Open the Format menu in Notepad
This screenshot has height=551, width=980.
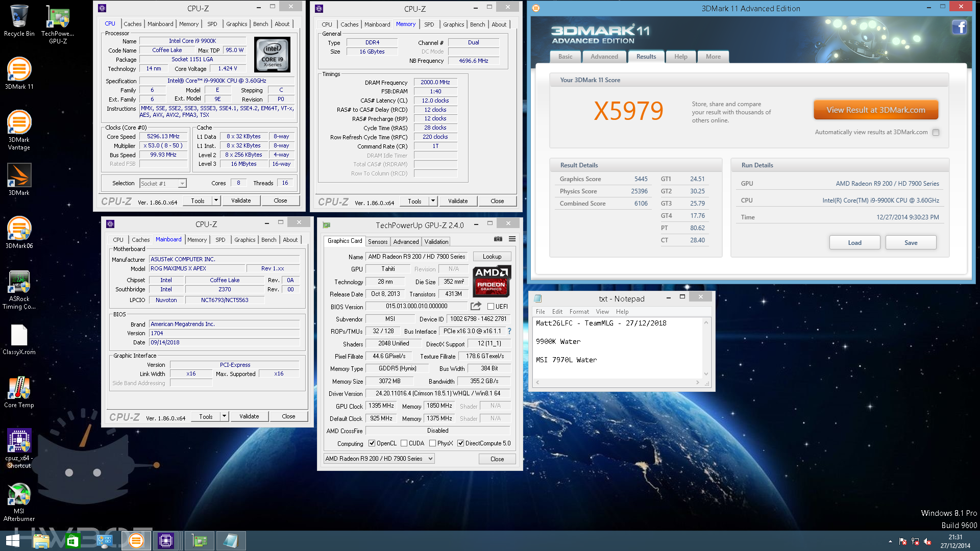click(579, 312)
